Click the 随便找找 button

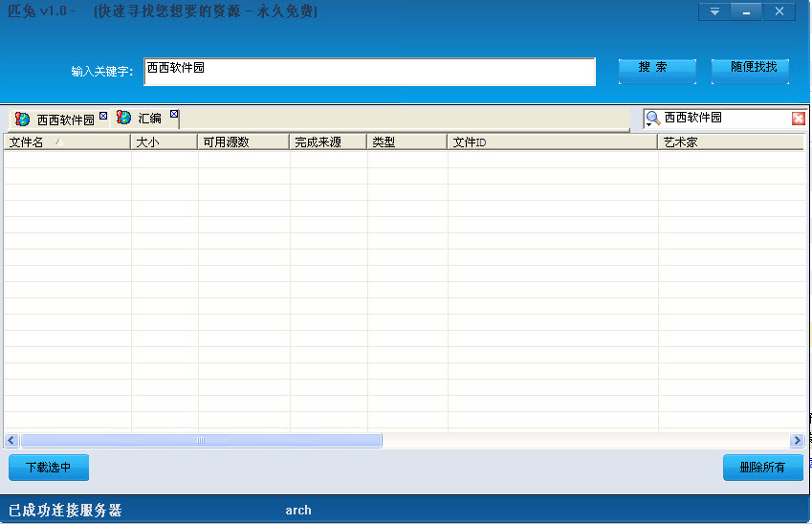(x=750, y=69)
